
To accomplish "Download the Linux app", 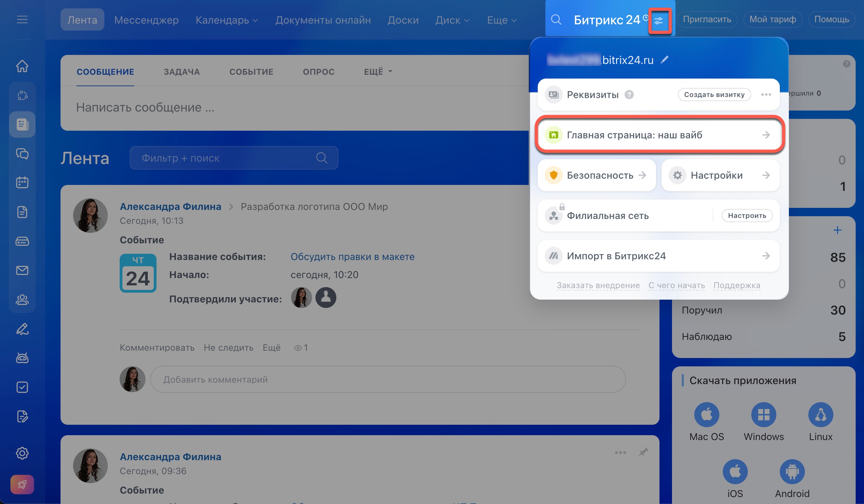I will tap(821, 415).
